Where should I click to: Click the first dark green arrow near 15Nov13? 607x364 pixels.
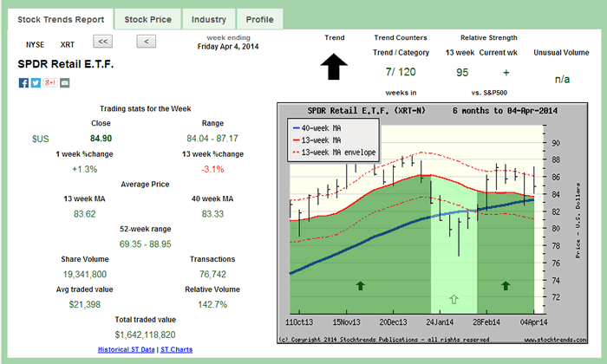pos(361,286)
